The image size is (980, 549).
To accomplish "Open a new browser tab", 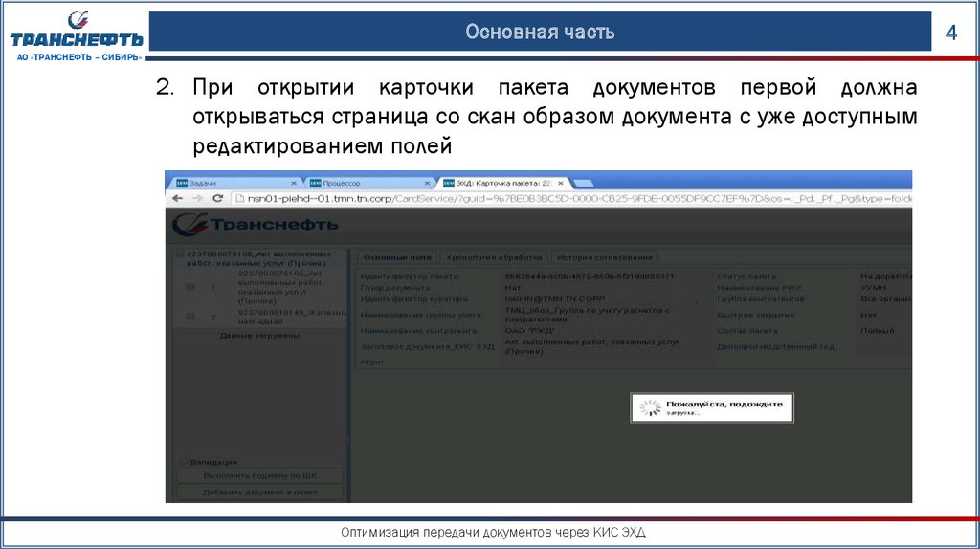I will click(x=586, y=182).
